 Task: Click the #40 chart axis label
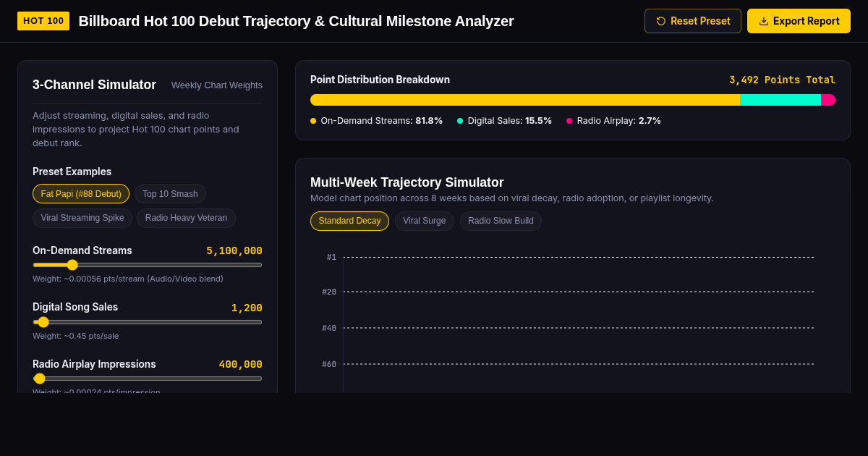(x=329, y=328)
